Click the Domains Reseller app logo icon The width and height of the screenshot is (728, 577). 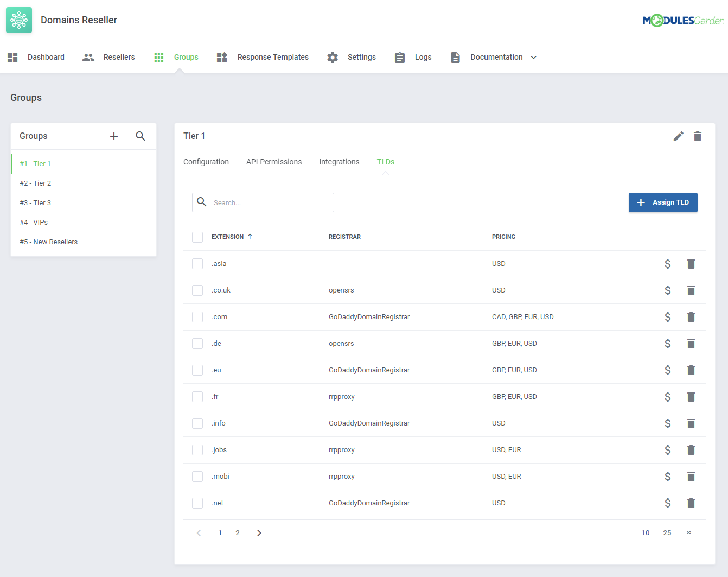coord(19,20)
